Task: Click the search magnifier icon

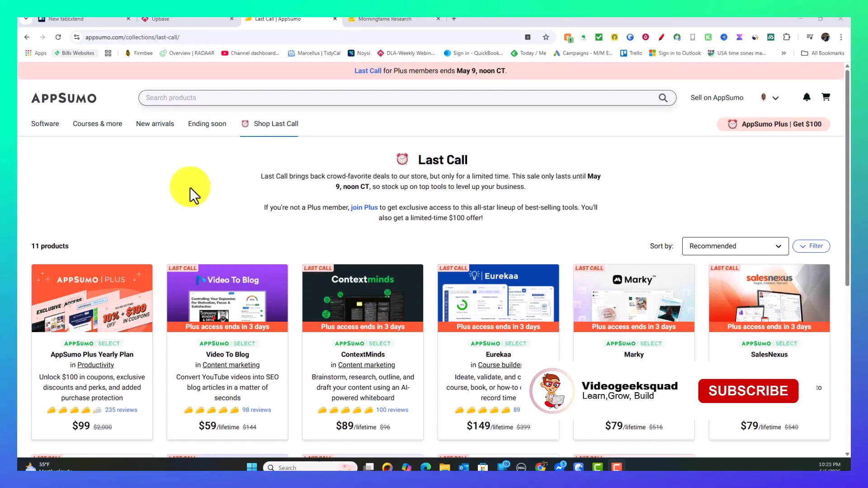Action: coord(663,98)
